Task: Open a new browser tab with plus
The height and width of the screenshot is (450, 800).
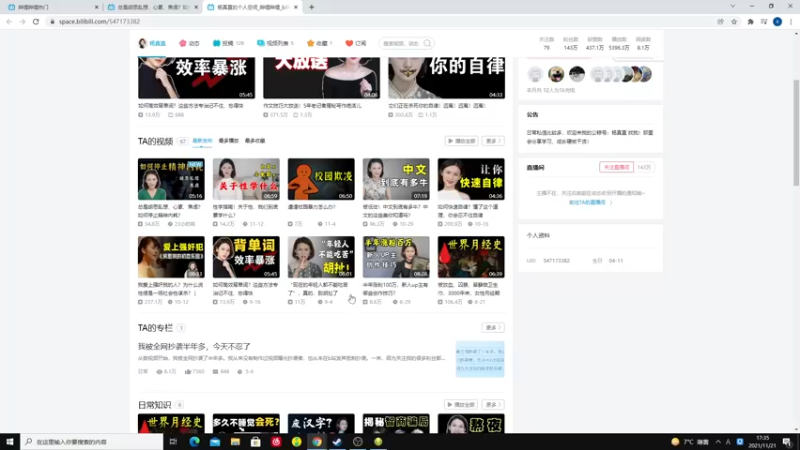Action: click(312, 7)
